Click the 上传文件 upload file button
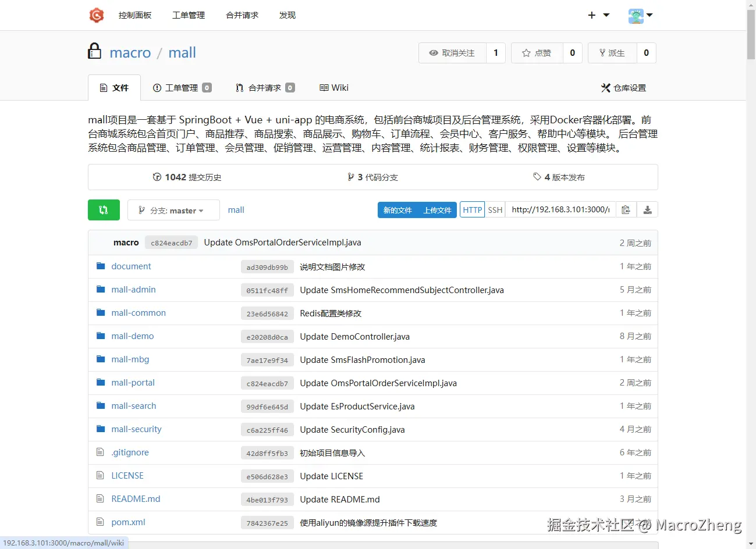This screenshot has width=756, height=549. point(438,210)
